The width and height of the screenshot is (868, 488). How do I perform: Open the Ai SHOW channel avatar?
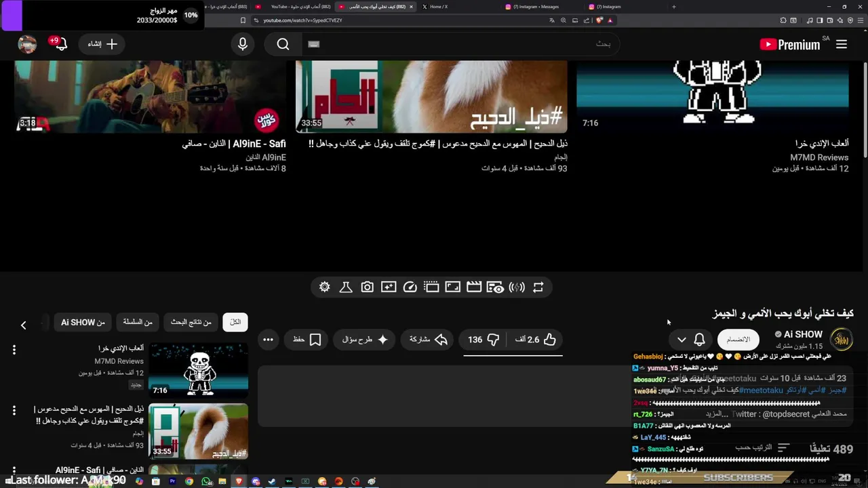point(842,340)
